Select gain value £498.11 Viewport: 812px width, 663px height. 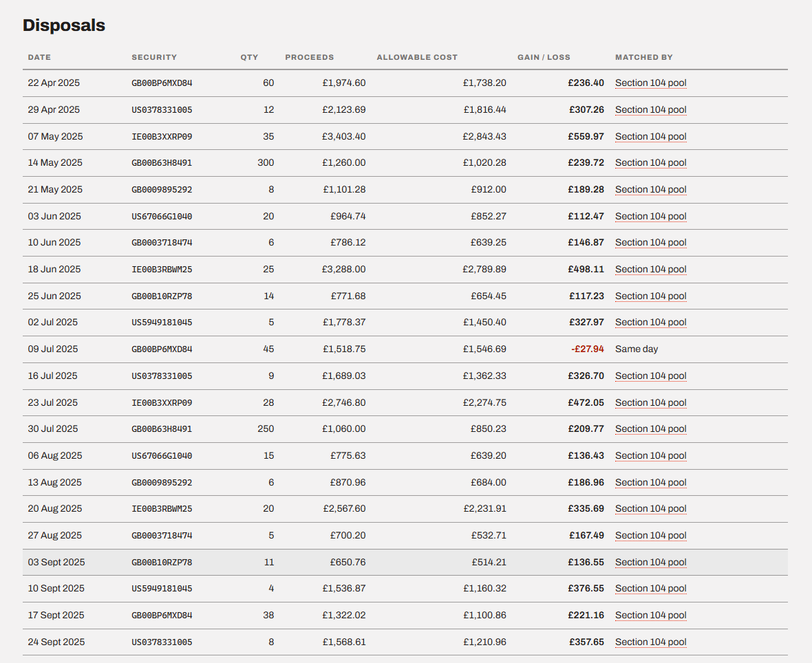[586, 269]
